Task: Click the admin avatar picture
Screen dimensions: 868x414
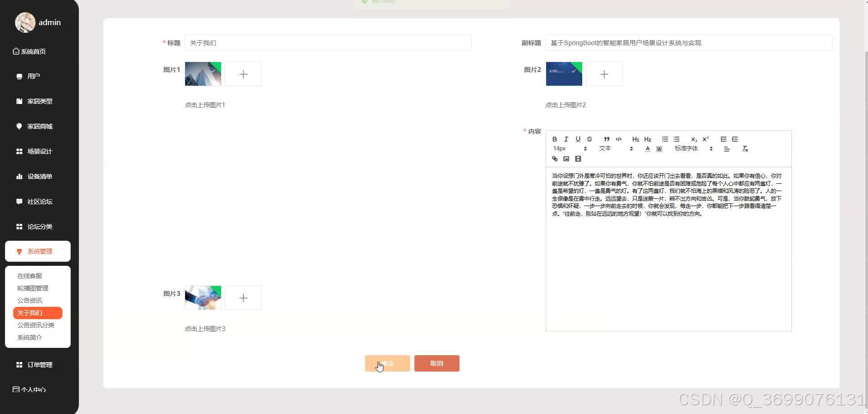Action: (x=25, y=22)
